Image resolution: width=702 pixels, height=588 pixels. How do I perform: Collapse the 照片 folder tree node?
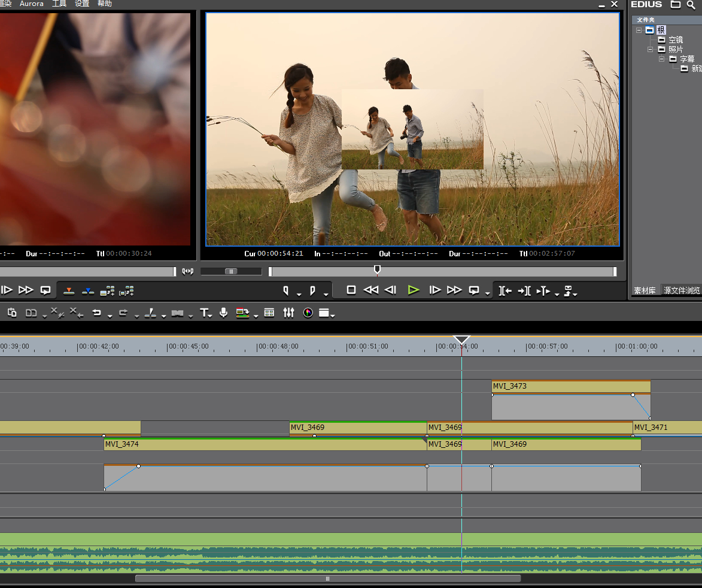651,50
